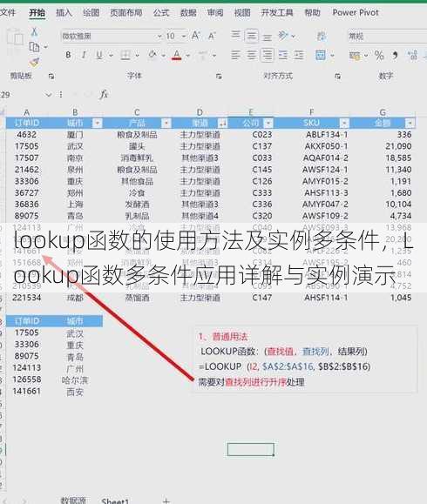Select the cell containing 21,090

[x=383, y=146]
